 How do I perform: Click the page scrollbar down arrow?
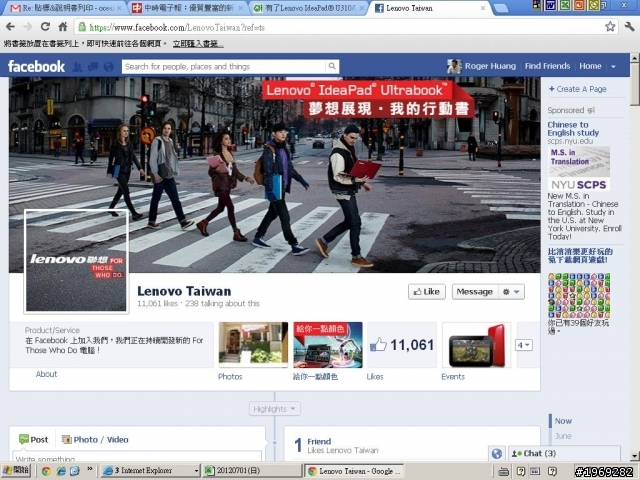click(635, 456)
